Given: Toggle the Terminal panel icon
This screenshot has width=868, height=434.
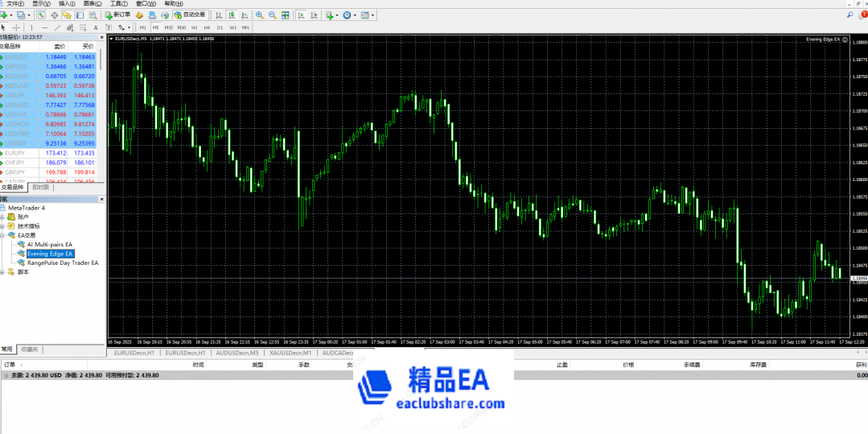Looking at the screenshot, I should tap(80, 15).
